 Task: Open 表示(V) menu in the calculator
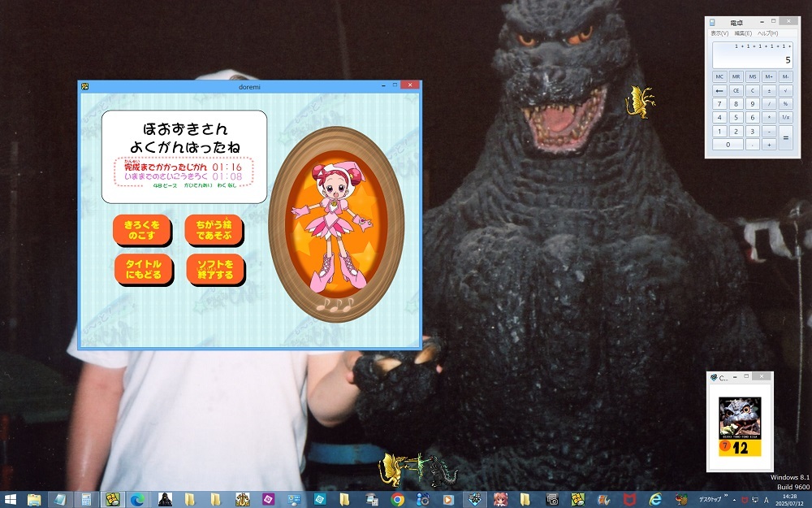pyautogui.click(x=719, y=33)
